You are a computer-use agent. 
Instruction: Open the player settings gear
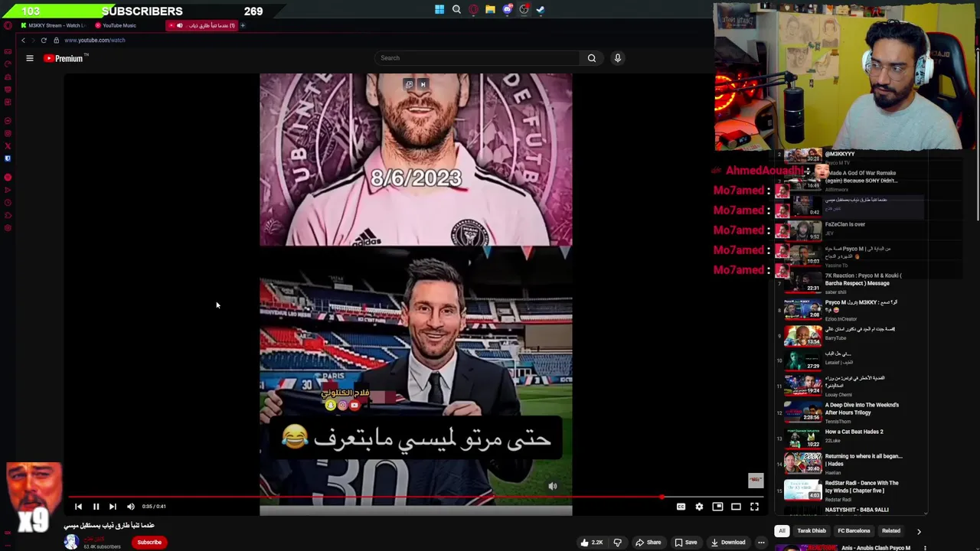click(x=699, y=507)
